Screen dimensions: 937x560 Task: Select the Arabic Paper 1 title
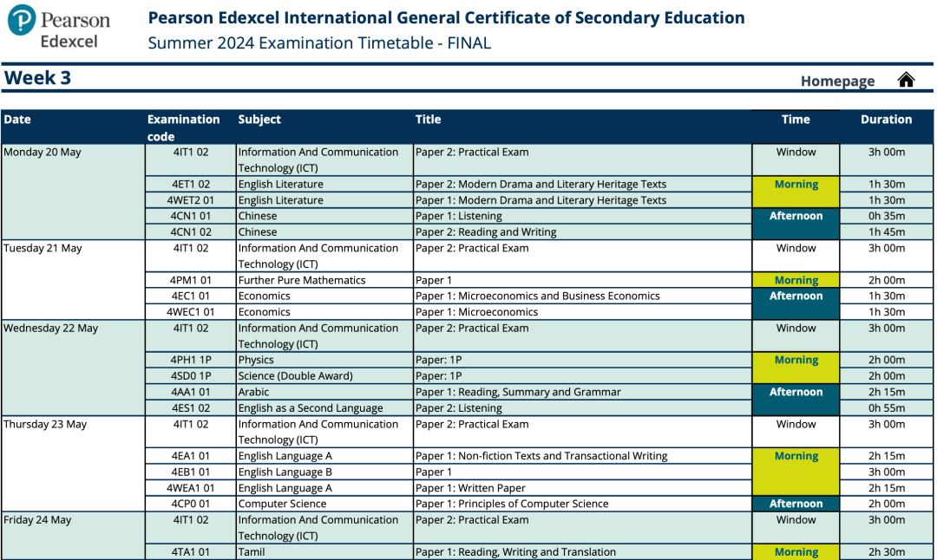(x=518, y=392)
